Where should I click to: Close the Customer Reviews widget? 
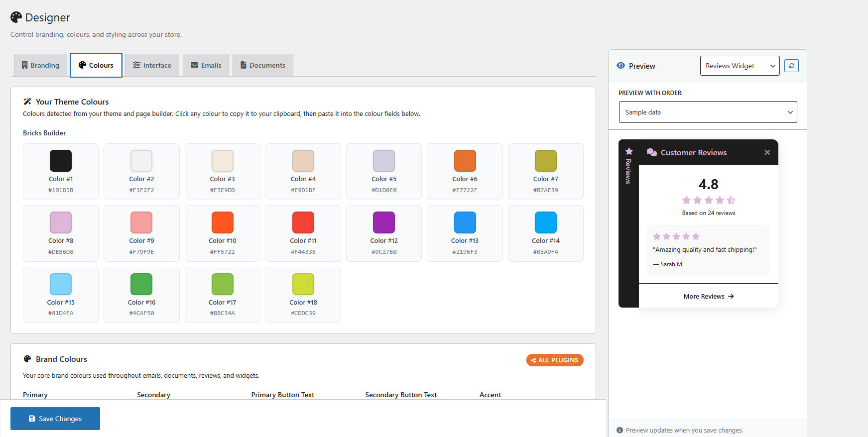coord(767,152)
